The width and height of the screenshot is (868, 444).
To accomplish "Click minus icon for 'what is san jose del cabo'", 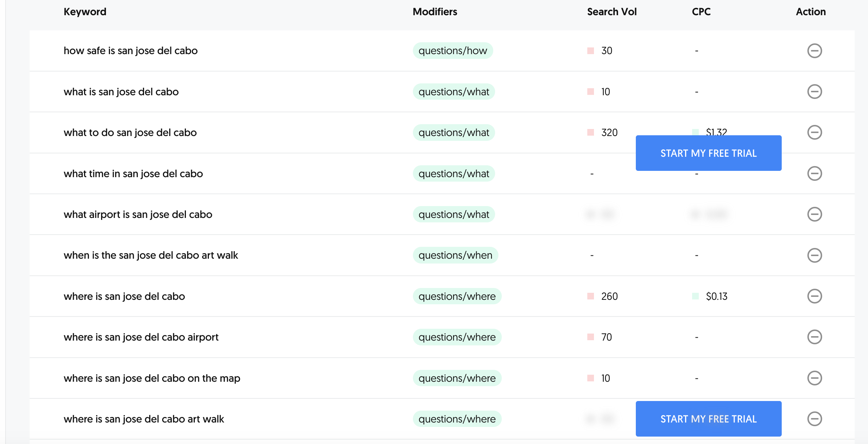I will coord(814,92).
